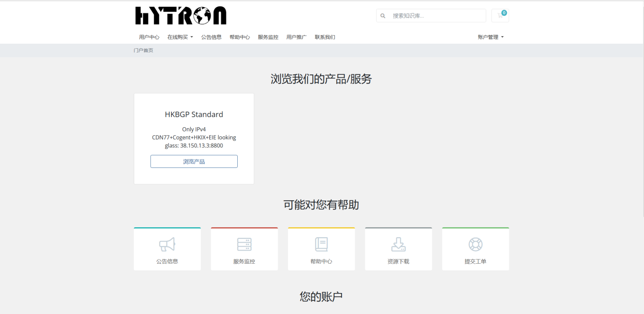Viewport: 644px width, 314px height.
Task: Open the 帮助中心 navigation link
Action: click(239, 37)
